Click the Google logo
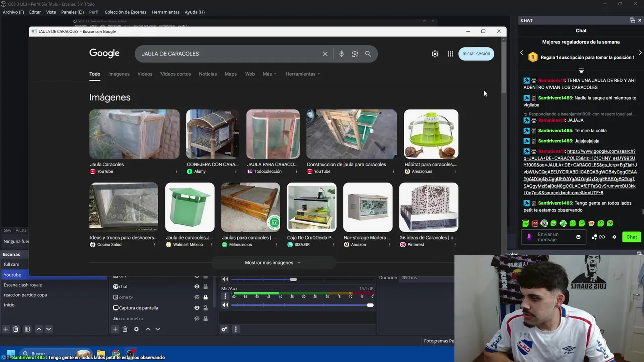This screenshot has height=362, width=644. 104,53
